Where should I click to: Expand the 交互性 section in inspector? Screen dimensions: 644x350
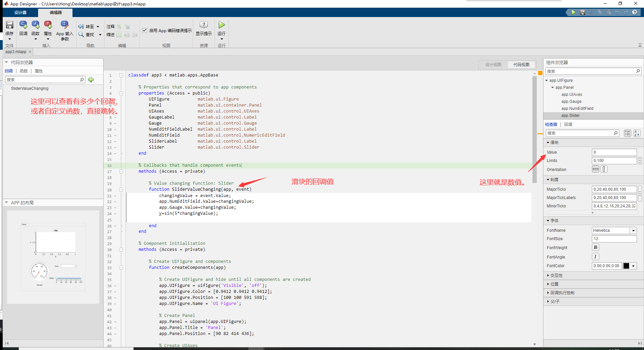pyautogui.click(x=548, y=276)
